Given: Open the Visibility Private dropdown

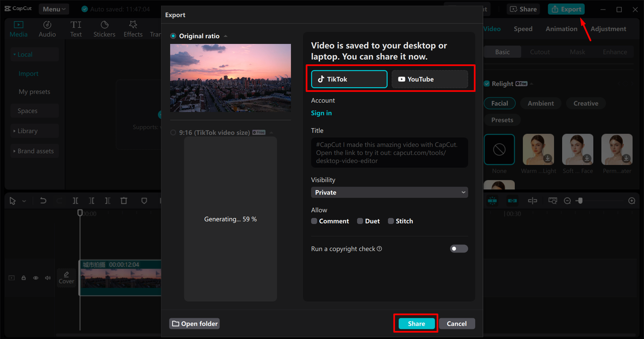Looking at the screenshot, I should [389, 192].
